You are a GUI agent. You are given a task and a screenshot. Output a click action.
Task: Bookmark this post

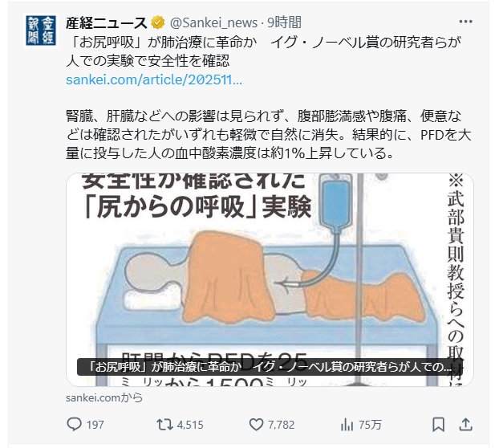(x=439, y=425)
